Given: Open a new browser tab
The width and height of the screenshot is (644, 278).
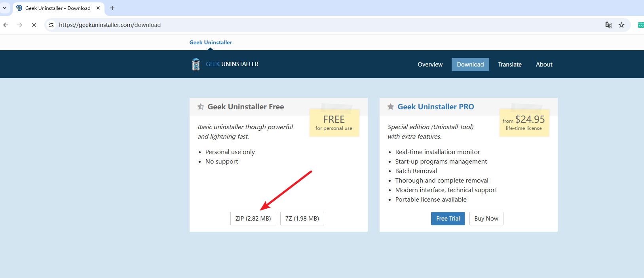Looking at the screenshot, I should click(112, 8).
